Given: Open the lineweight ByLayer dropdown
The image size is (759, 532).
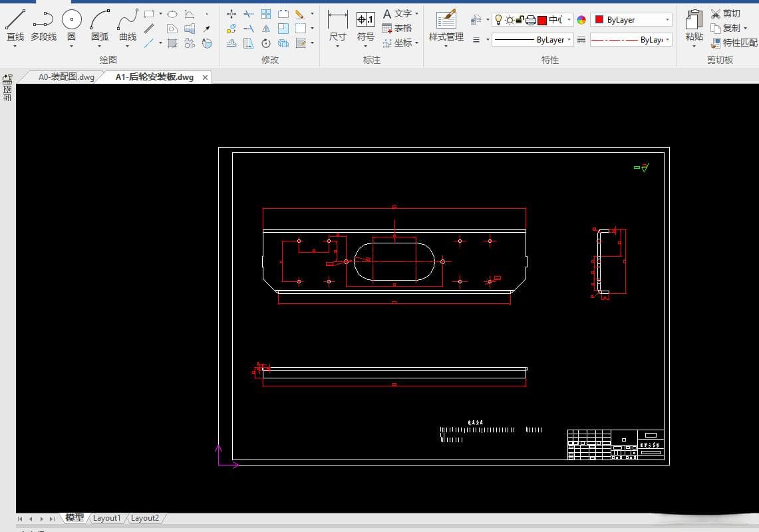Looking at the screenshot, I should click(x=569, y=40).
